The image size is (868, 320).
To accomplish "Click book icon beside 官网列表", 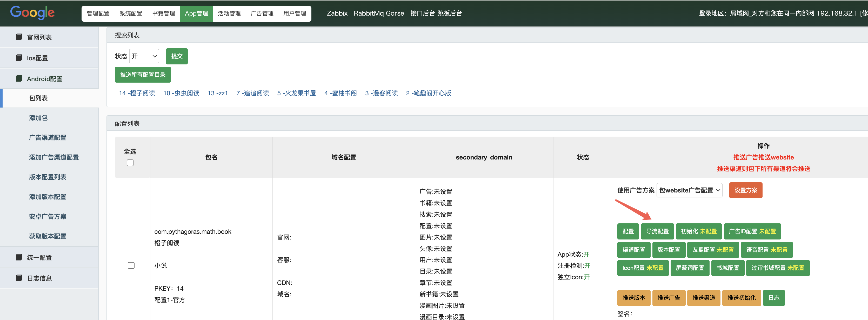I will click(x=19, y=37).
